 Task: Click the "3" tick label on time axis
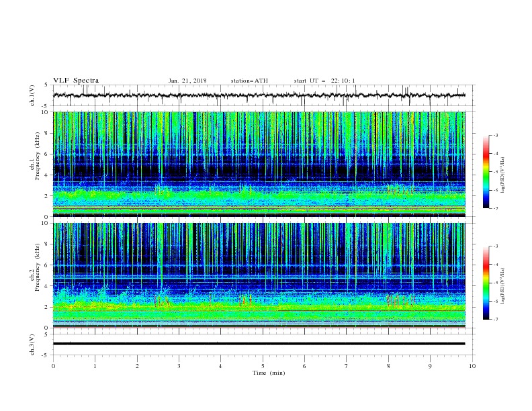(179, 366)
